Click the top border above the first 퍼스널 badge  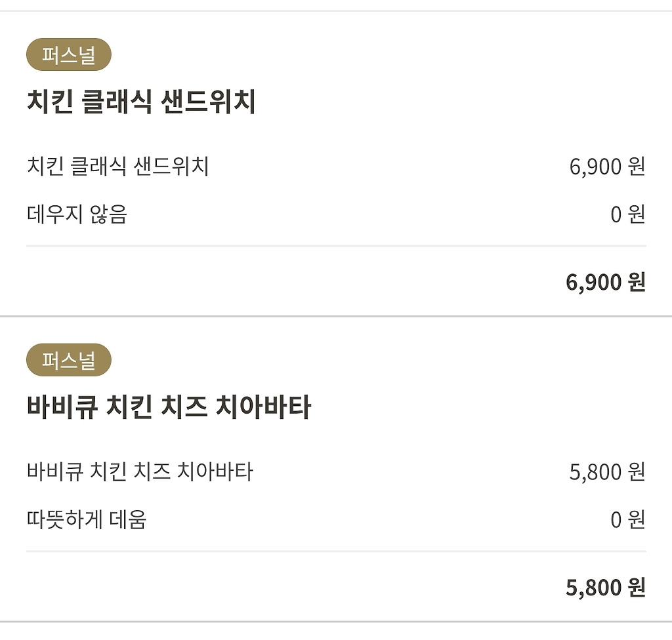[336, 10]
